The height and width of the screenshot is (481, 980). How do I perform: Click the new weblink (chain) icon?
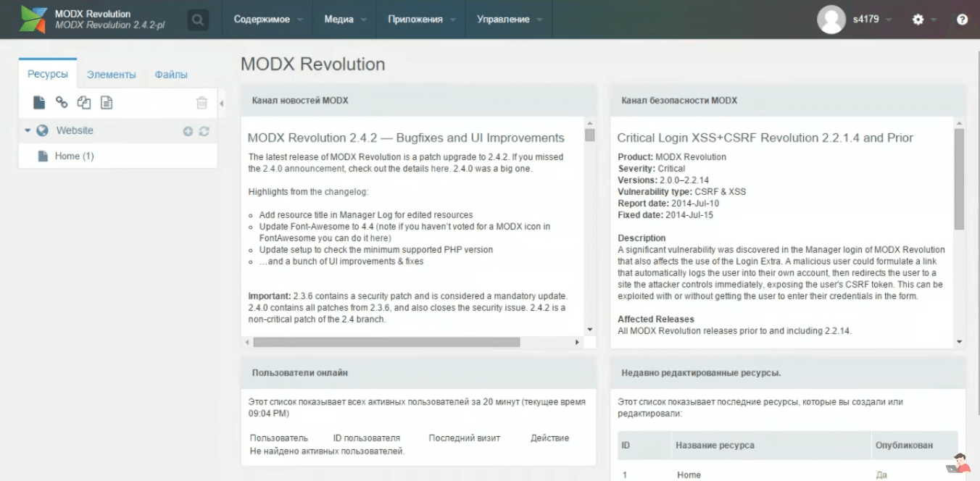pyautogui.click(x=62, y=103)
